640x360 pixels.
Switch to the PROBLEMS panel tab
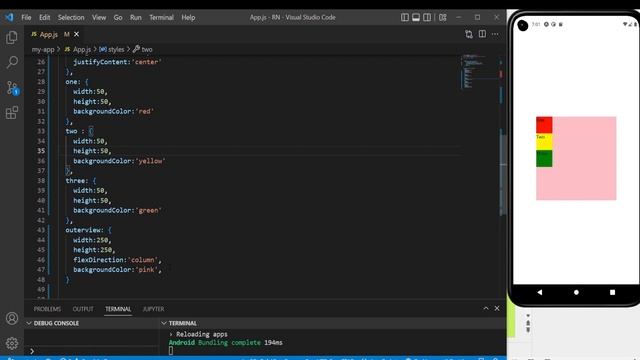(x=47, y=309)
